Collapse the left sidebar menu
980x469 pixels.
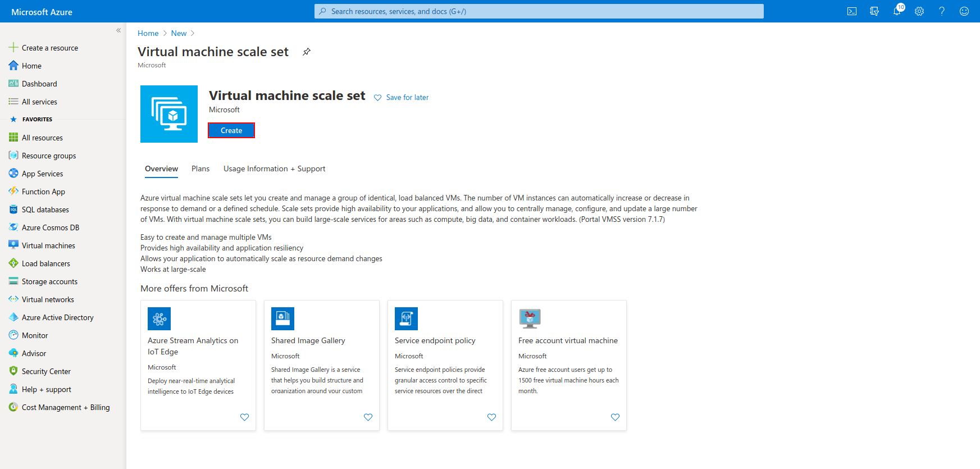118,30
